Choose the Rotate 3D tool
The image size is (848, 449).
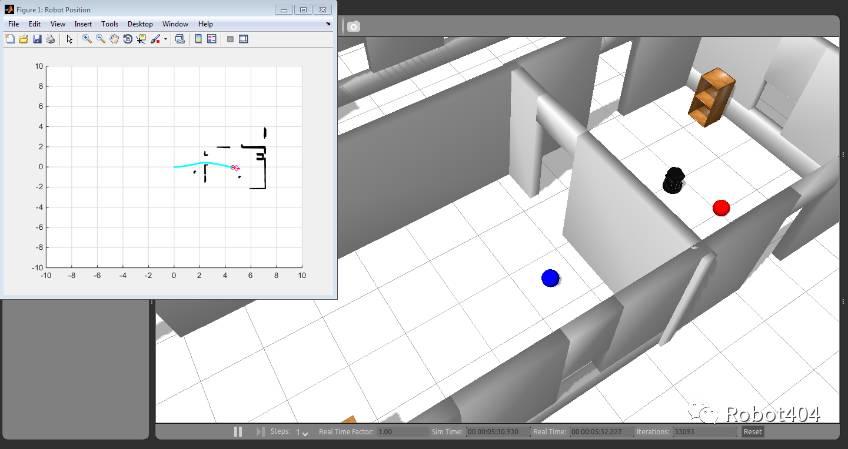click(x=128, y=39)
